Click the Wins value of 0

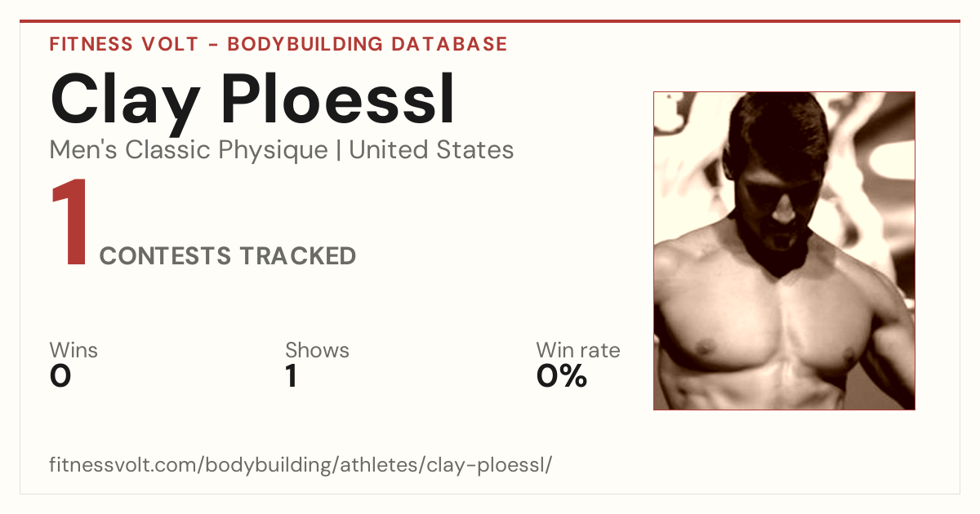60,376
